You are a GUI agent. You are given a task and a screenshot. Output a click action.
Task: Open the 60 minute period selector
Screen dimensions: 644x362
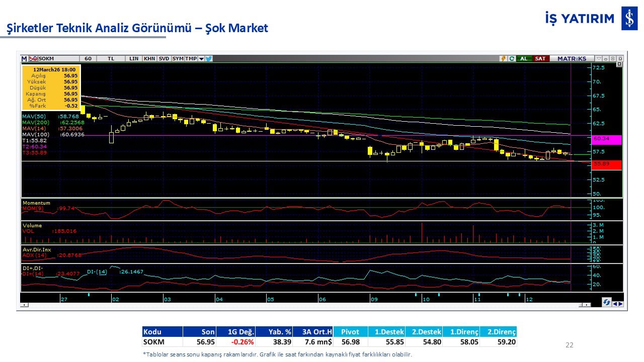click(88, 58)
